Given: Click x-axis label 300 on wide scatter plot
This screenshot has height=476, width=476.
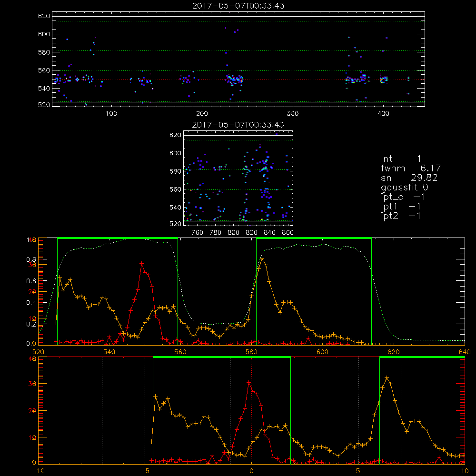Looking at the screenshot, I should [x=293, y=114].
